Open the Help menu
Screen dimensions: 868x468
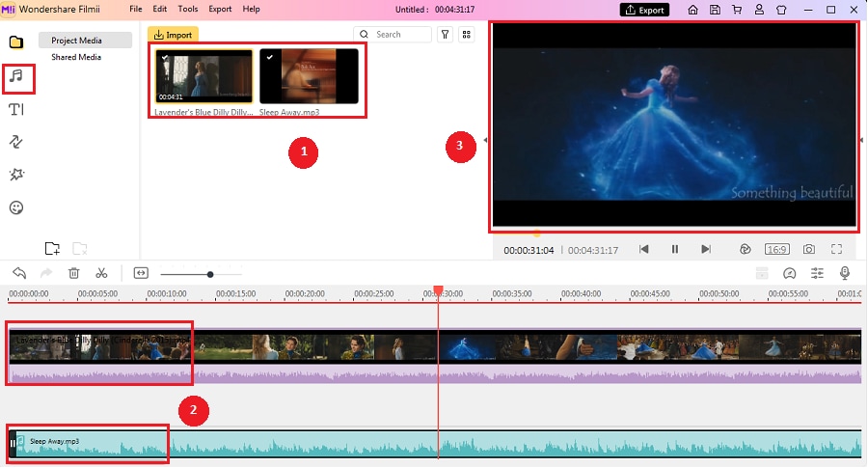tap(252, 9)
